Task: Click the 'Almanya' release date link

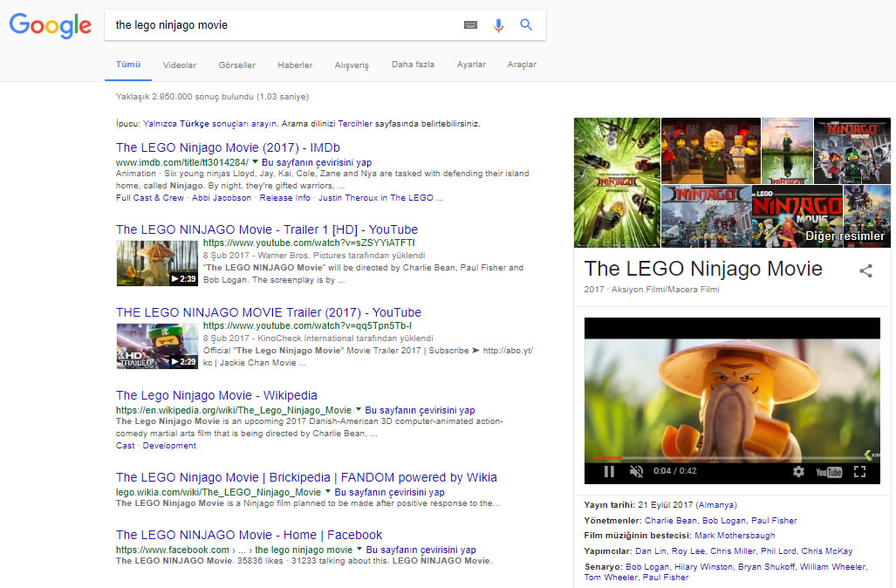Action: [x=716, y=505]
